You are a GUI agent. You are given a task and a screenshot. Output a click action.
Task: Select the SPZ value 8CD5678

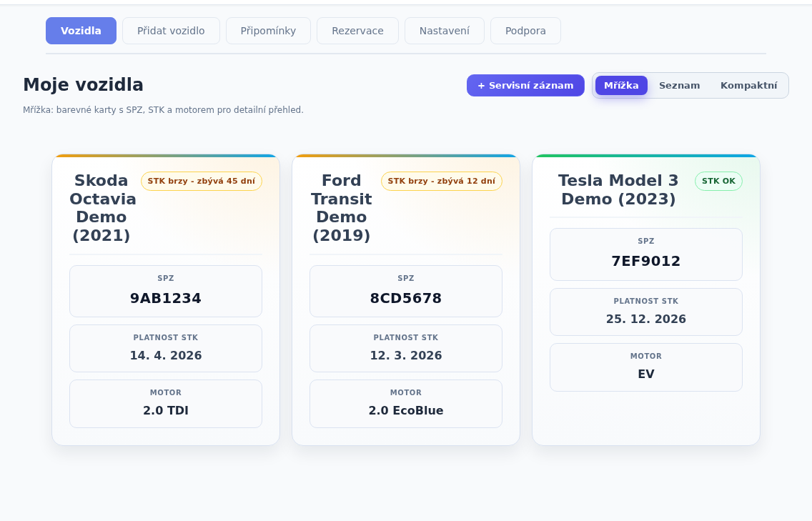(x=406, y=298)
